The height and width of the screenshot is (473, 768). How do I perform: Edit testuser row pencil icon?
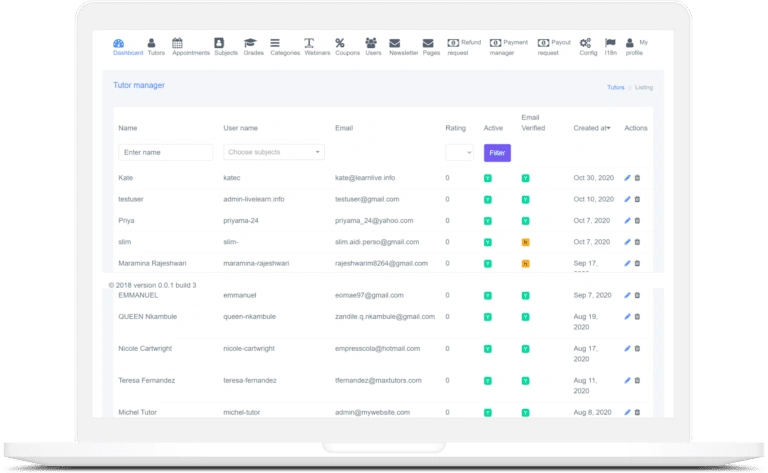(627, 199)
